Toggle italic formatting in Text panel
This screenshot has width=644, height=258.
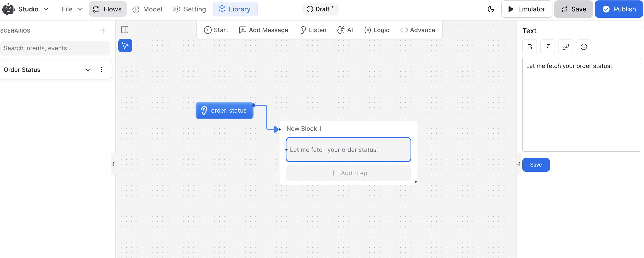(x=548, y=47)
